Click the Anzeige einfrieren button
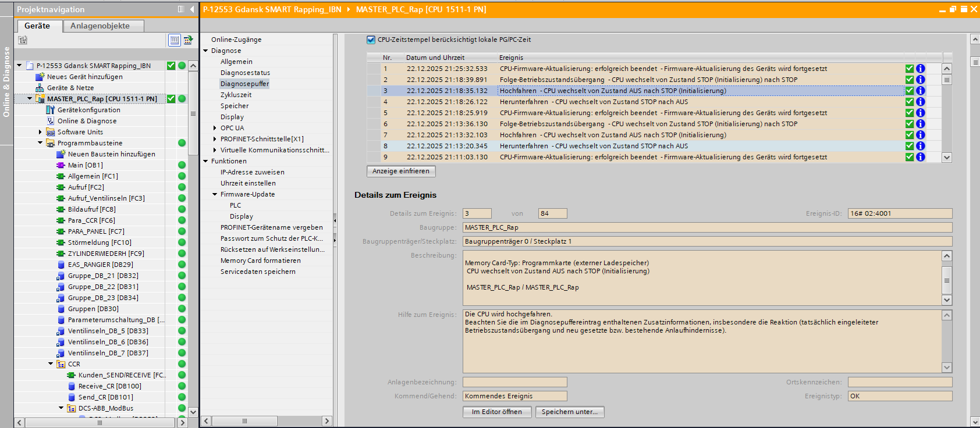 click(401, 171)
